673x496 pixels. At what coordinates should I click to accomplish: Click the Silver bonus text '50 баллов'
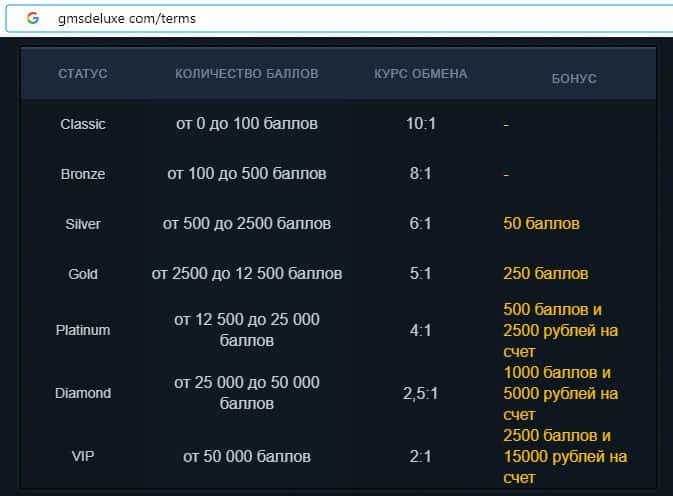click(x=541, y=224)
